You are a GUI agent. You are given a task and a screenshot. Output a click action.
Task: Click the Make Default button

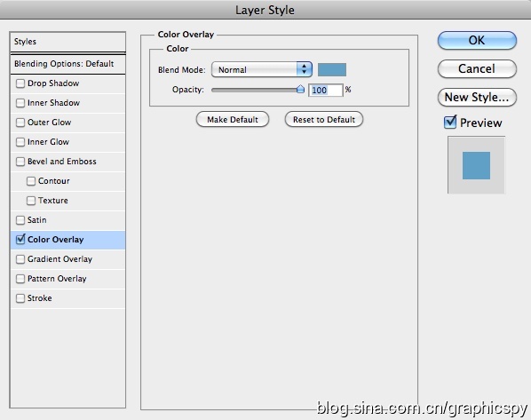(x=233, y=120)
